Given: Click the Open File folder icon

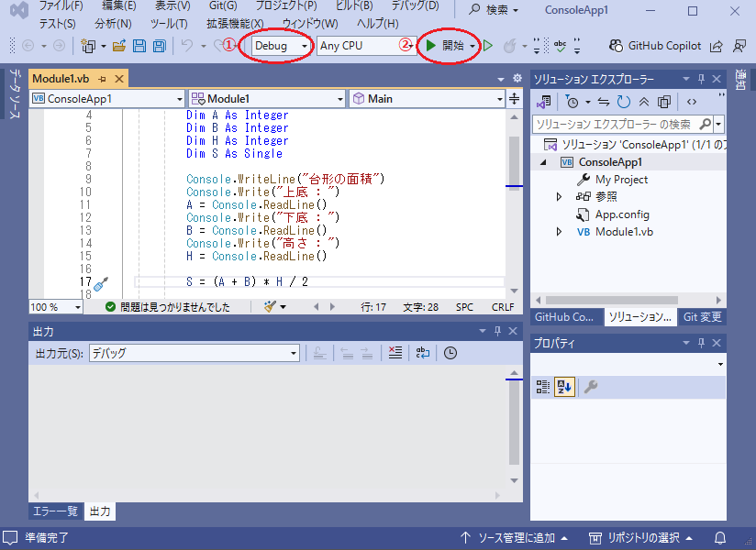Looking at the screenshot, I should [x=119, y=46].
